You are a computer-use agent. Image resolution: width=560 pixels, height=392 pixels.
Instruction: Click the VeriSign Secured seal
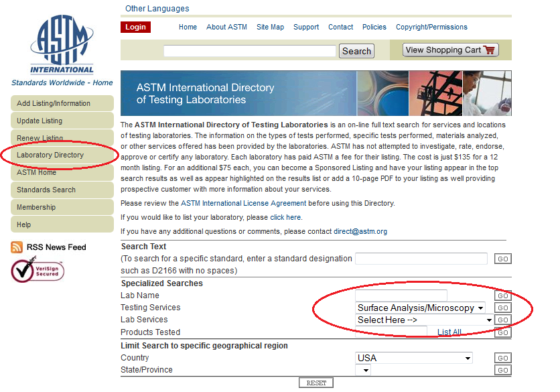[37, 271]
